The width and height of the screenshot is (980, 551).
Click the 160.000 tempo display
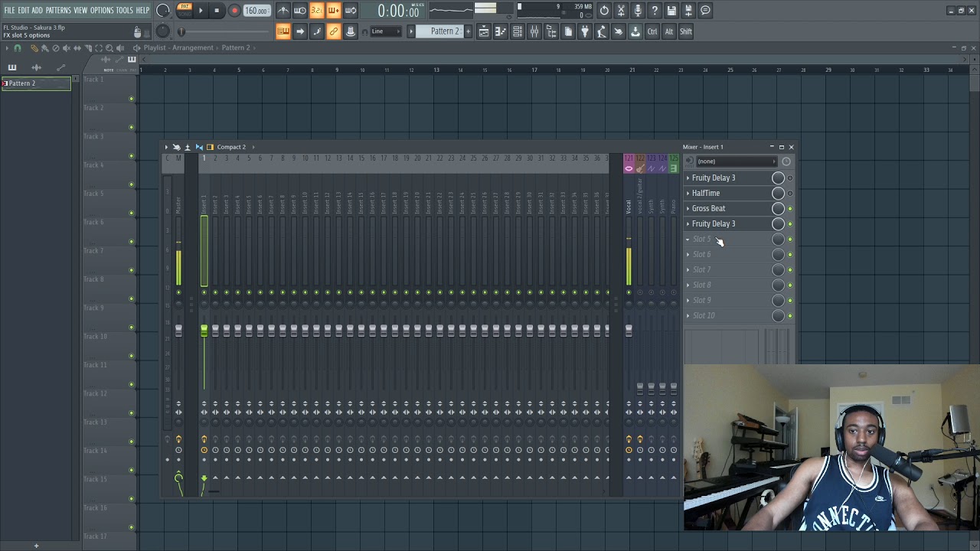tap(256, 11)
